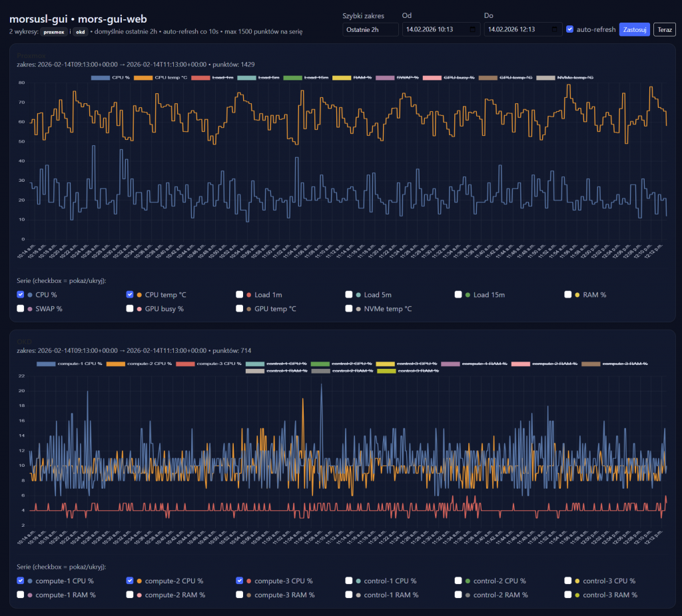This screenshot has width=682, height=616.
Task: Click the CPU temp °C legend swatch
Action: click(142, 78)
